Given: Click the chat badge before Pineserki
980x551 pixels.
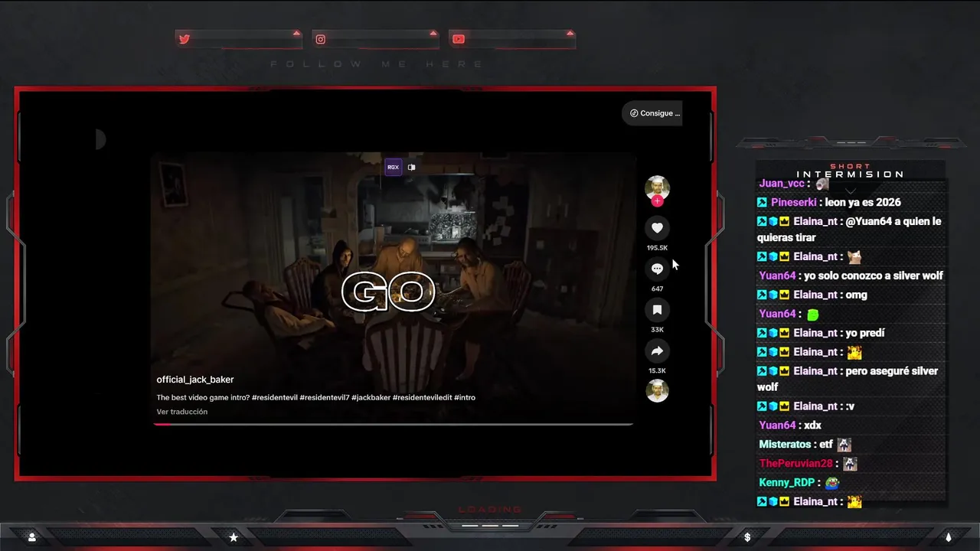Looking at the screenshot, I should (x=762, y=203).
